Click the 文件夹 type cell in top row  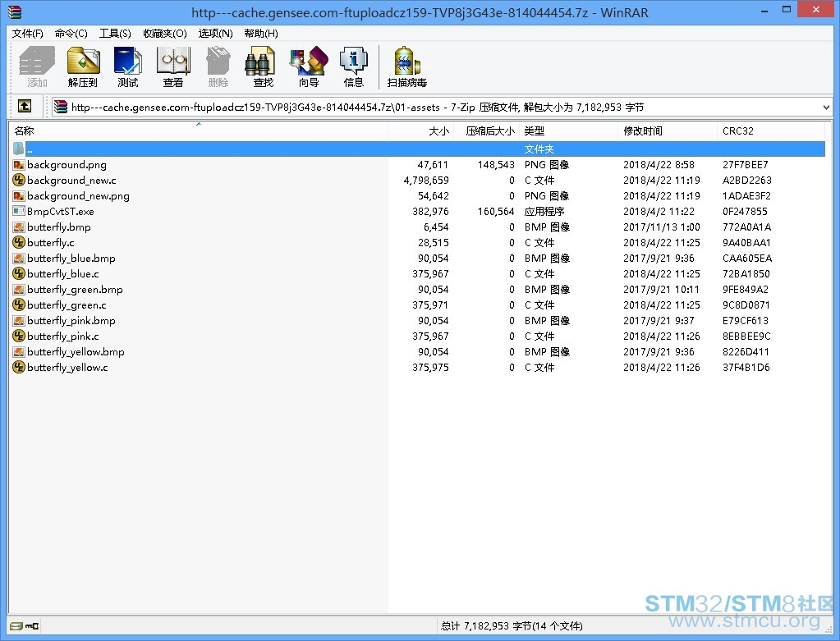click(x=539, y=149)
